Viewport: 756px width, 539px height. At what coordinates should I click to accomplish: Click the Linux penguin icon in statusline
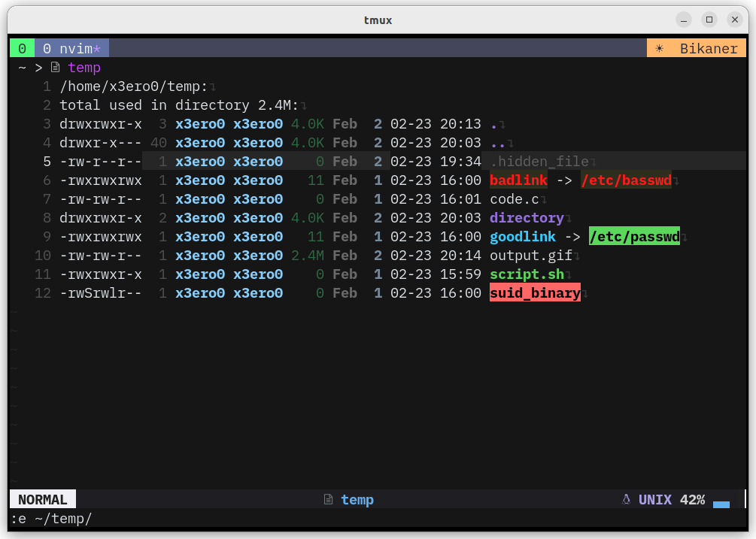coord(626,499)
